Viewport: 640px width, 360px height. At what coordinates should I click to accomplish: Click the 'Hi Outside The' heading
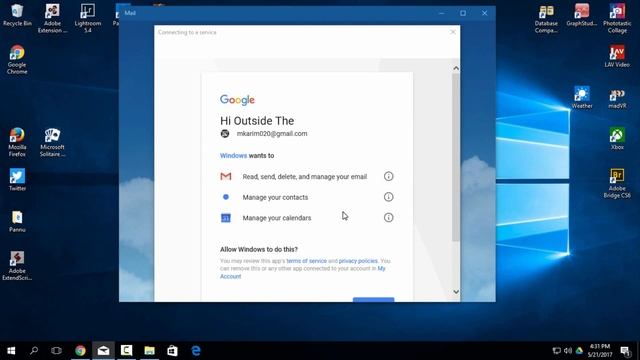[257, 121]
